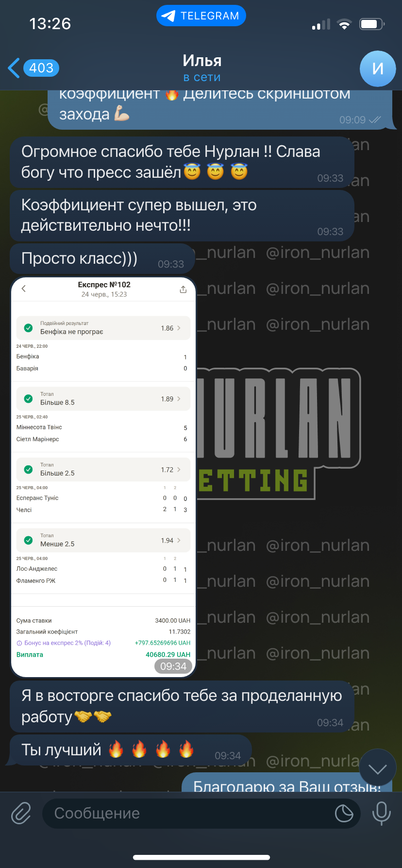
Task: Tap the "Ты лучший" message bubble
Action: pos(131,750)
